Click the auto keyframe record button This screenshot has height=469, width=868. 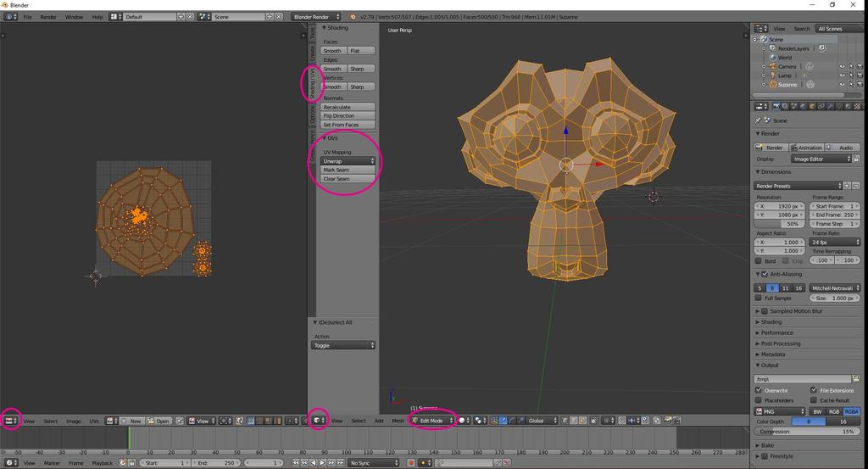click(x=411, y=463)
